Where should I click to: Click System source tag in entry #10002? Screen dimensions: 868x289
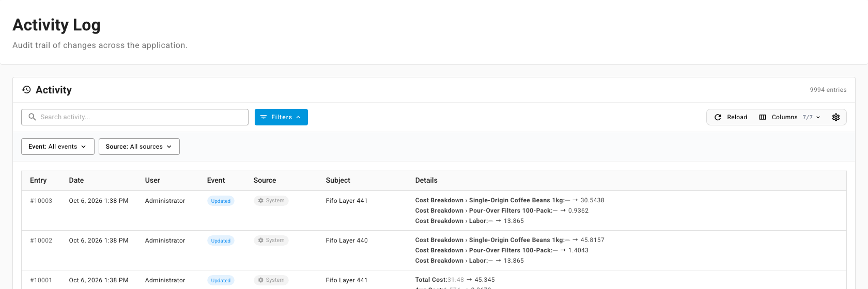tap(271, 240)
